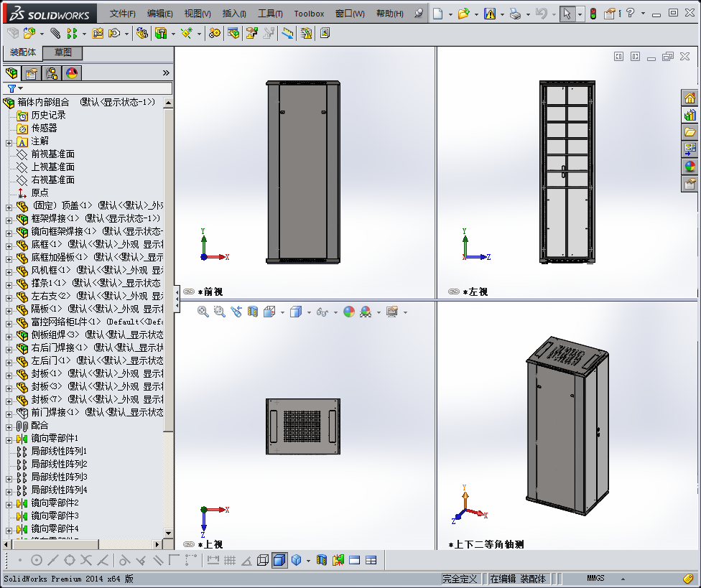The image size is (701, 588).
Task: Click the MMGS unit system button
Action: tap(595, 579)
